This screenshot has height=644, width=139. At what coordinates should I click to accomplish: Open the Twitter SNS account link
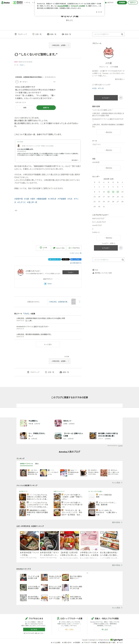point(48,284)
